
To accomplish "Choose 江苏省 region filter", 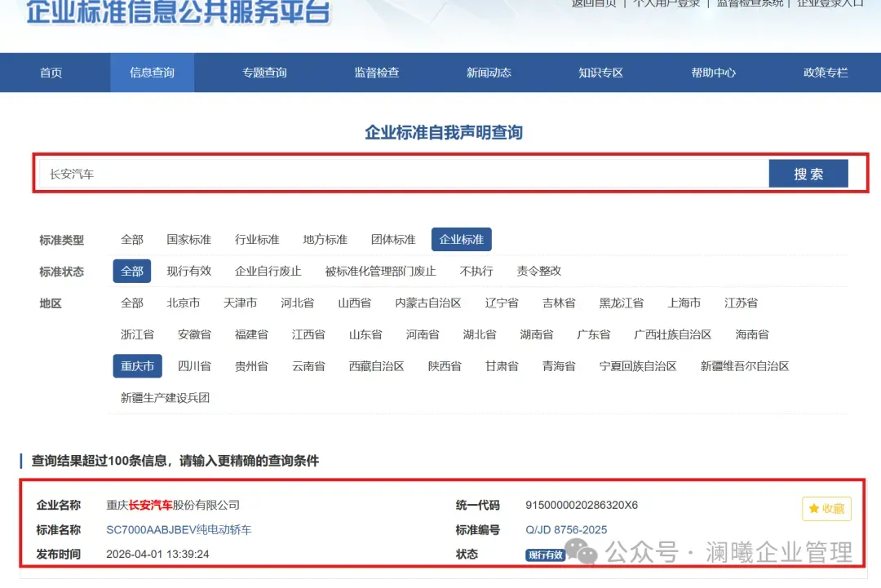I will (741, 303).
